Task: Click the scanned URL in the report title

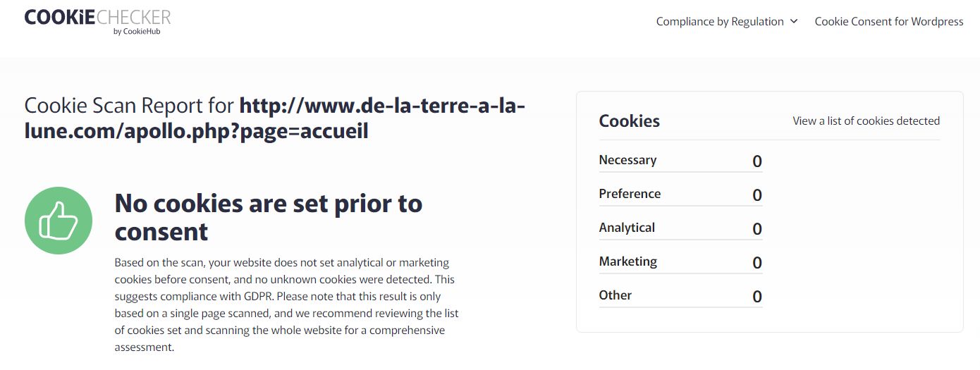Action: (x=275, y=118)
